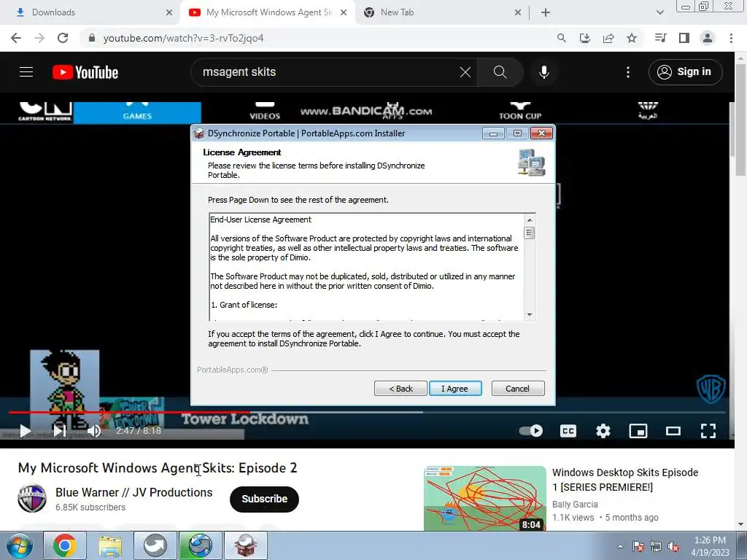
Task: Click the address bar URL
Action: pos(183,38)
